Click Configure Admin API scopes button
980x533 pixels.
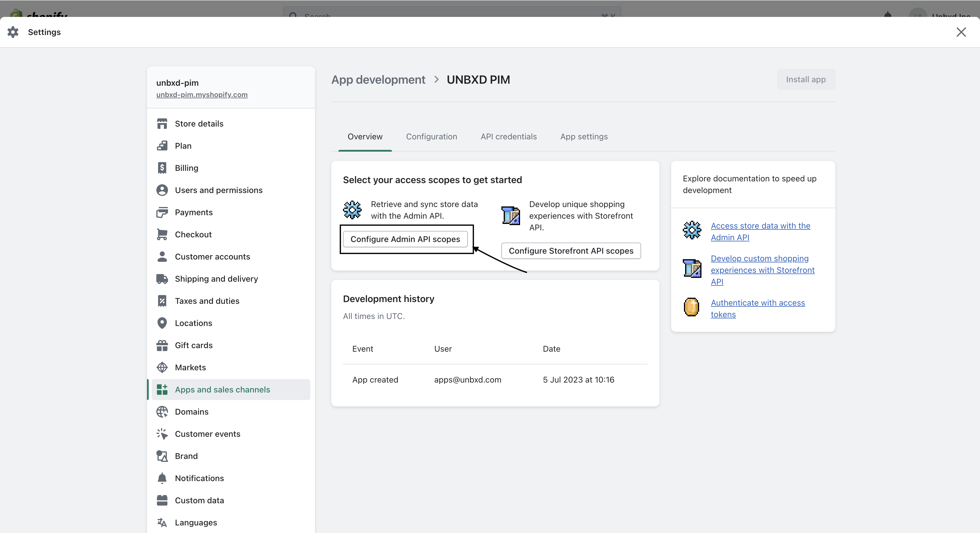405,239
